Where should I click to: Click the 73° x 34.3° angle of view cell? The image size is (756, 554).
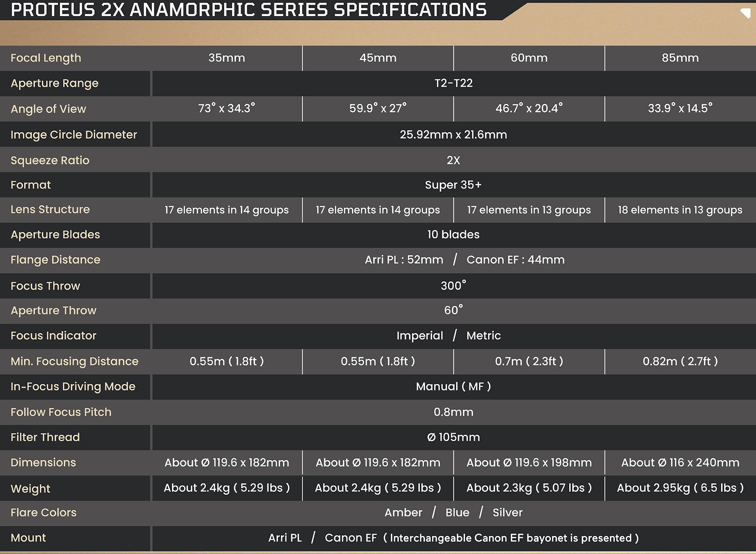point(227,108)
